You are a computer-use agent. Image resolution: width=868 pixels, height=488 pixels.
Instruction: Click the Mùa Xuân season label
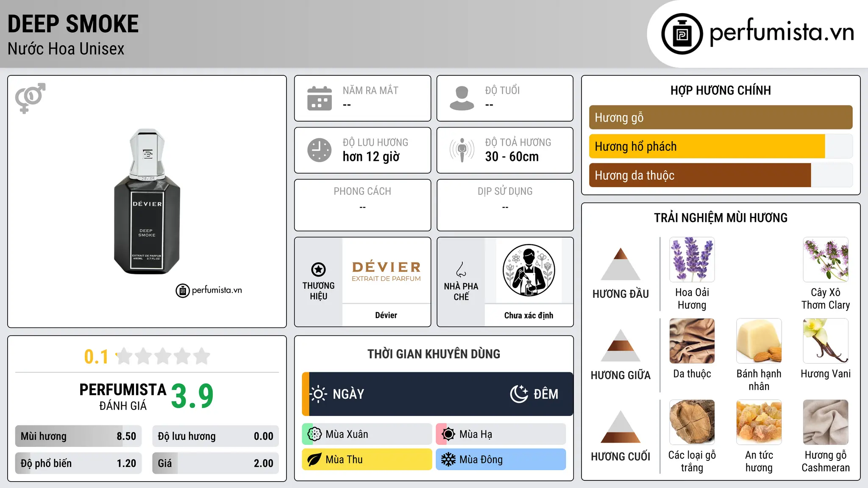347,434
